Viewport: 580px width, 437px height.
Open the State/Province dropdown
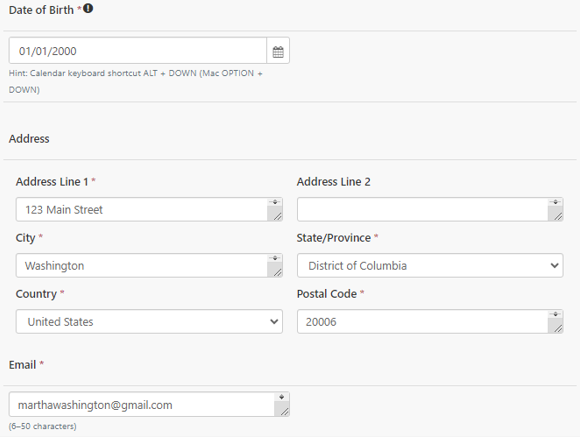(430, 266)
